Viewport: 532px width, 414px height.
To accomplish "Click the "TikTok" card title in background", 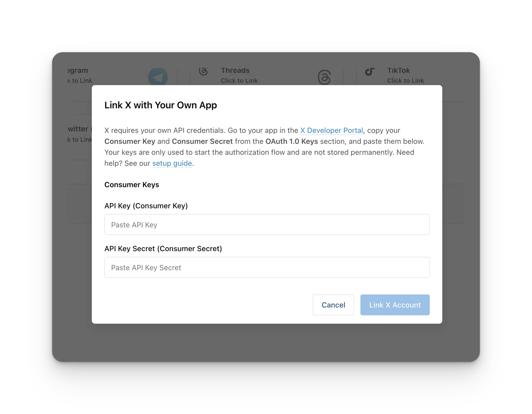I will [x=398, y=70].
